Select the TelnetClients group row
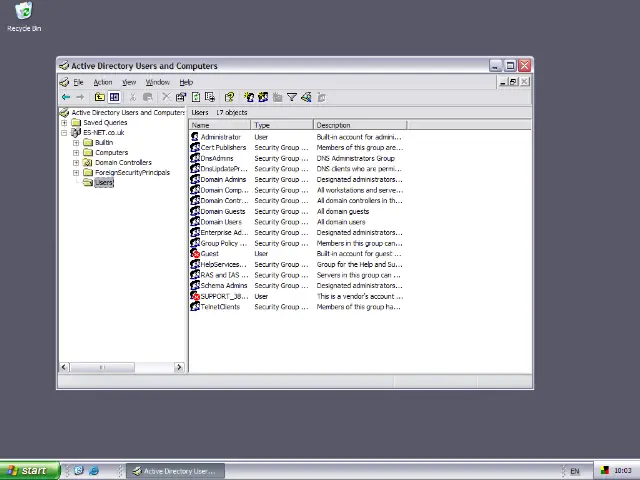Screen dimensions: 640x480 (297, 307)
